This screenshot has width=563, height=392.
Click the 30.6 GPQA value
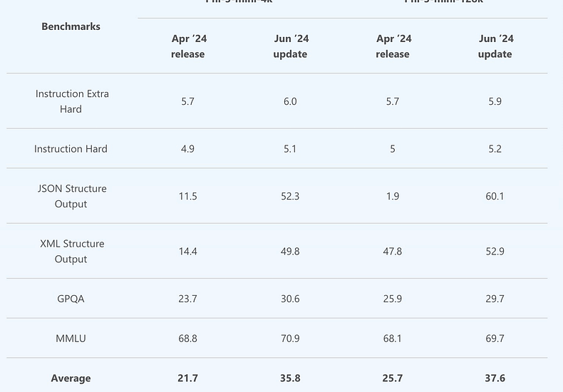pyautogui.click(x=290, y=299)
